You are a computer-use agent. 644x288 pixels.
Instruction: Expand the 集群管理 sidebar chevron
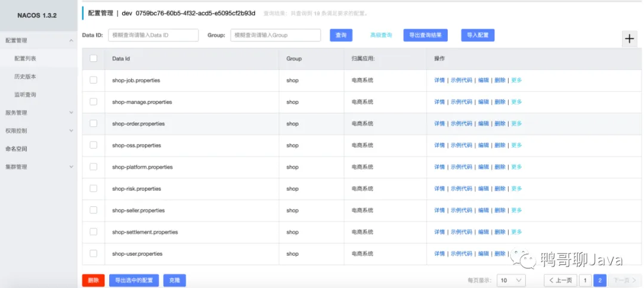click(x=71, y=167)
